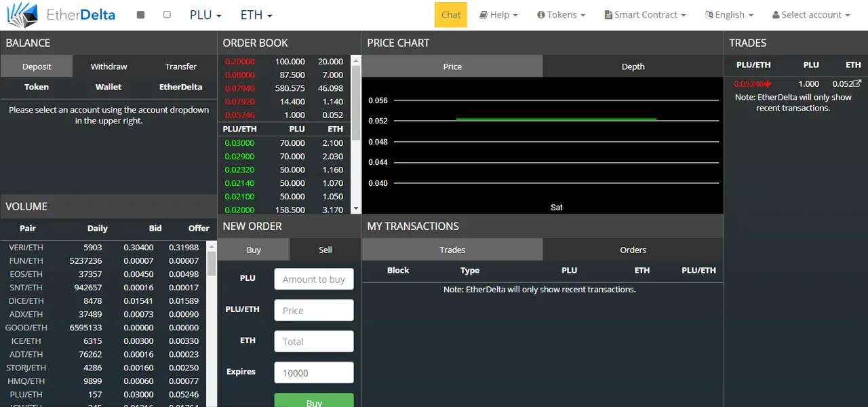Select sell order at 0.08000

(x=284, y=75)
